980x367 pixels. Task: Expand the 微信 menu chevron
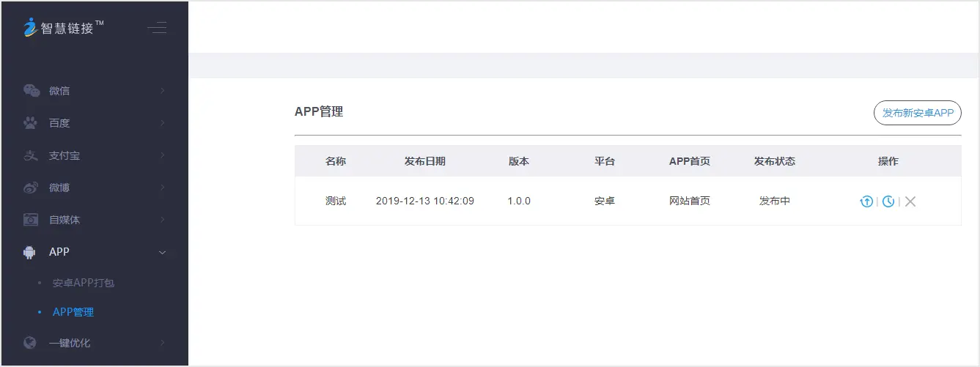point(163,91)
